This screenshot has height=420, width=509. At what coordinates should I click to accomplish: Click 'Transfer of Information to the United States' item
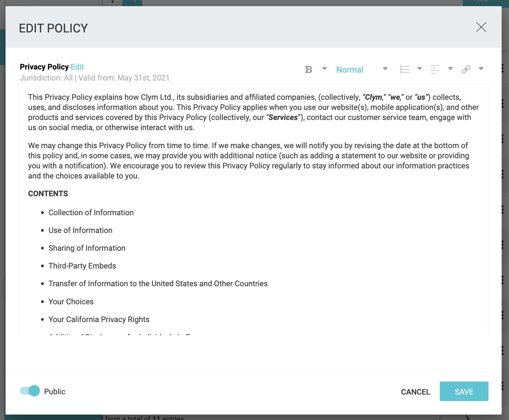pyautogui.click(x=158, y=283)
